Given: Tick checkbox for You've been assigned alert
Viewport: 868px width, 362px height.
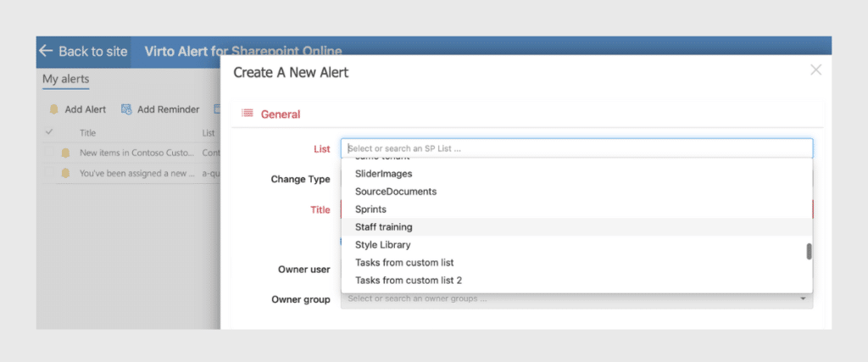Looking at the screenshot, I should (x=49, y=173).
